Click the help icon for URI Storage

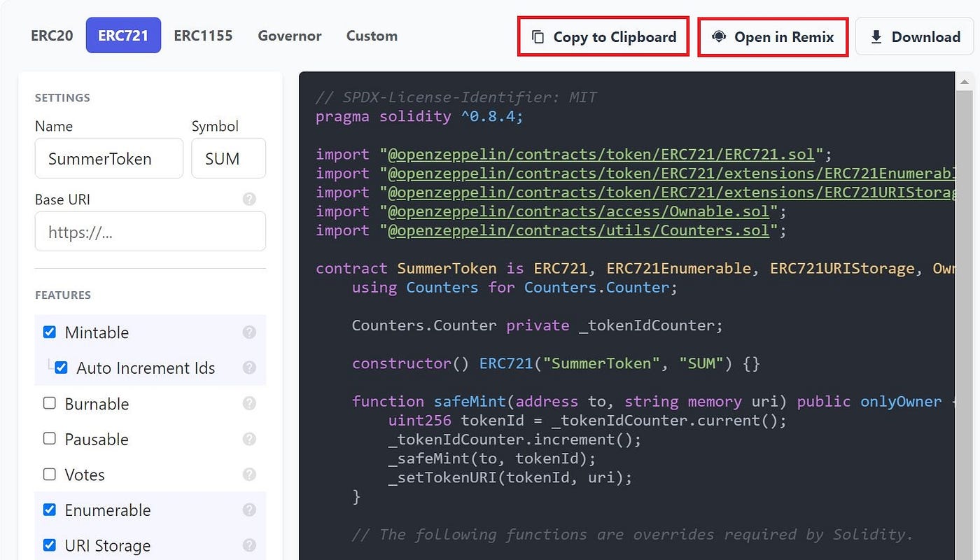[x=249, y=545]
